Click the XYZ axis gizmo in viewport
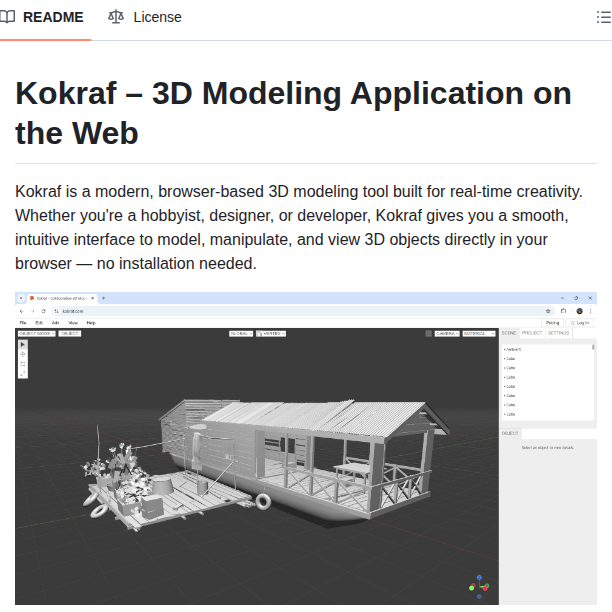 click(x=479, y=585)
